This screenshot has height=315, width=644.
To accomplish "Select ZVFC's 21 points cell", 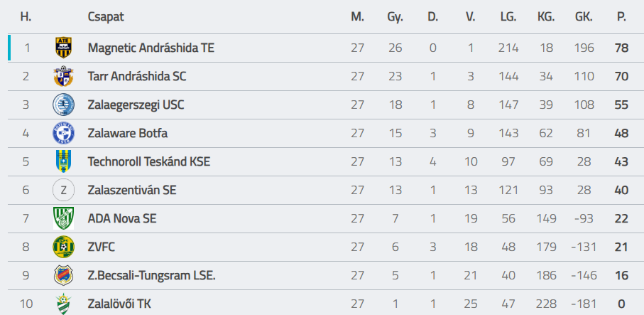I will (x=621, y=247).
